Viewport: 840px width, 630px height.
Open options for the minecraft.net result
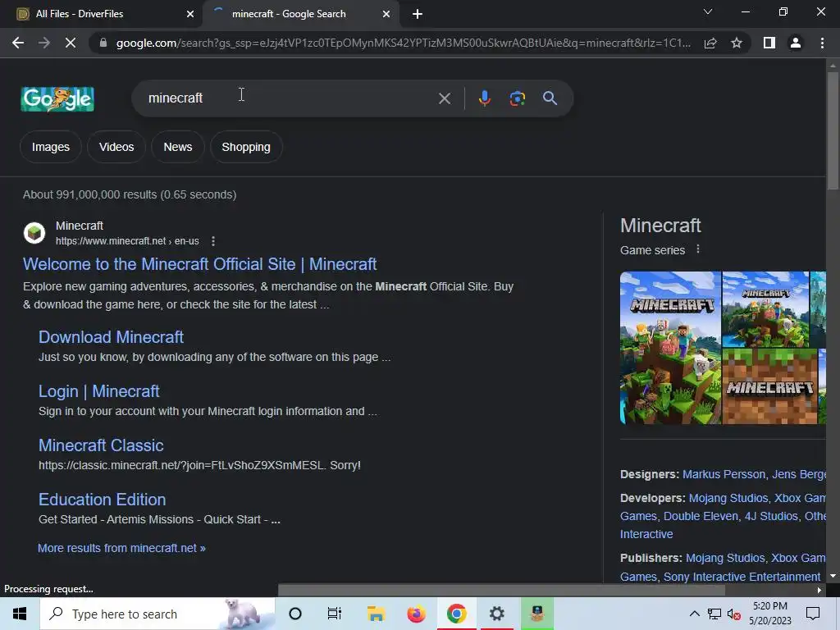[213, 241]
